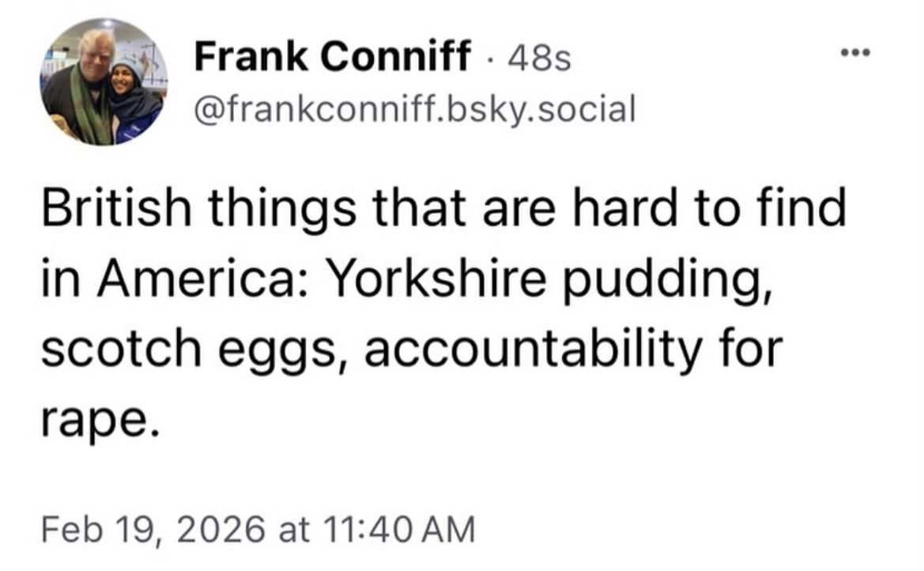Open the three-dot more options menu
The width and height of the screenshot is (924, 571).
click(854, 55)
